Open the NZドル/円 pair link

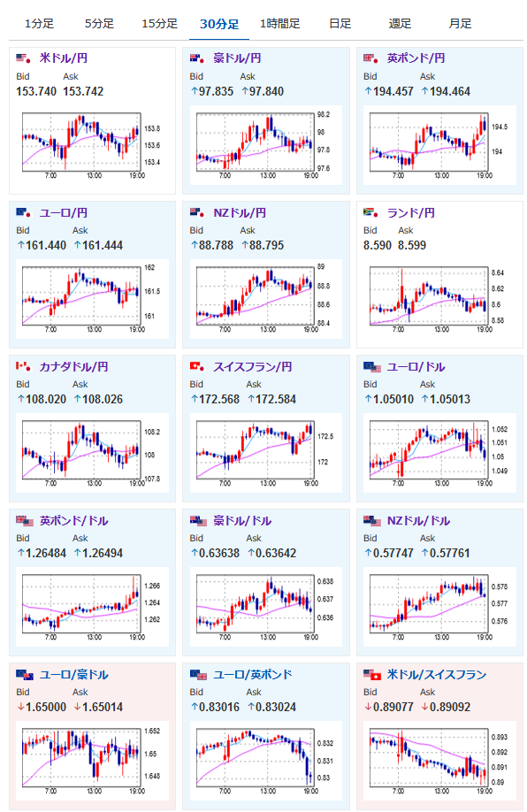coord(240,212)
